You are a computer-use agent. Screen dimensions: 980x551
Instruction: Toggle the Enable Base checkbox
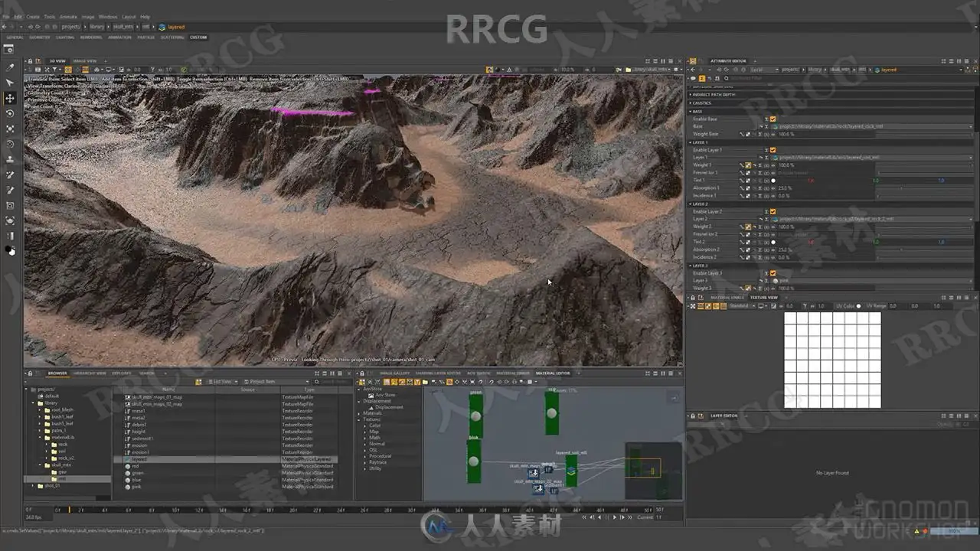pos(773,119)
